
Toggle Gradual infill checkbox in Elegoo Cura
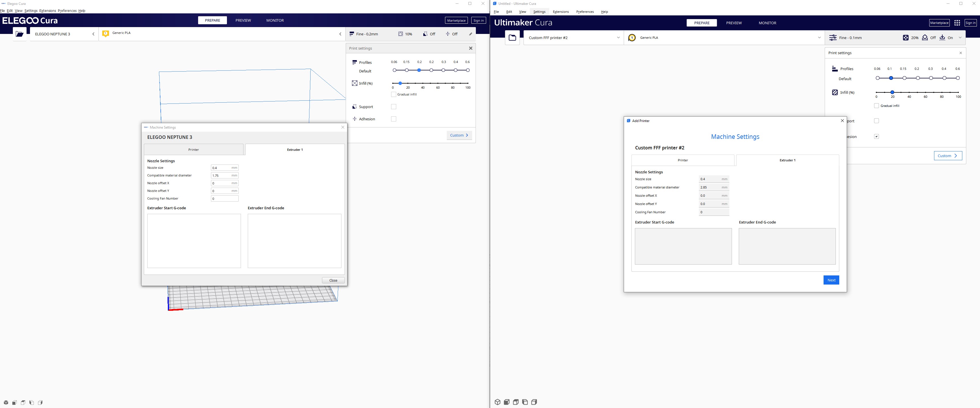click(394, 94)
